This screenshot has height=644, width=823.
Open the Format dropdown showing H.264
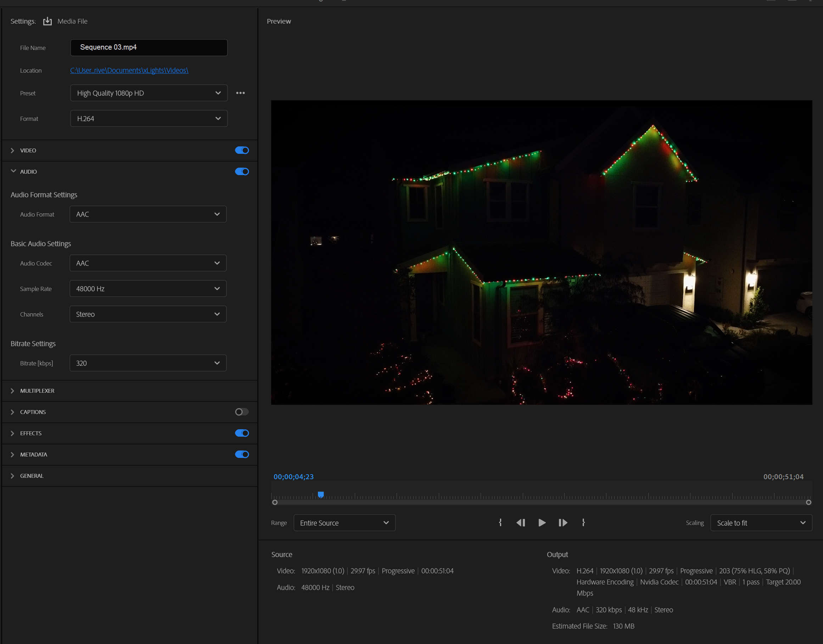click(x=149, y=118)
